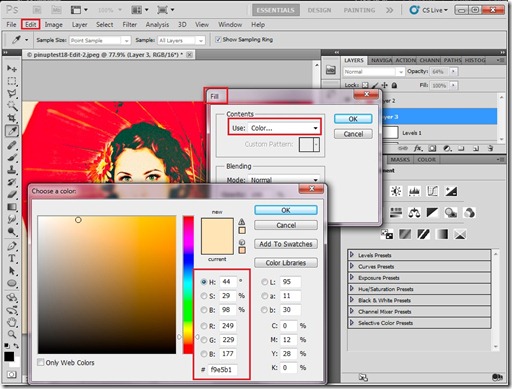Viewport: 512px width, 389px height.
Task: Click the Photo Filter adjustment icon
Action: pos(451,213)
